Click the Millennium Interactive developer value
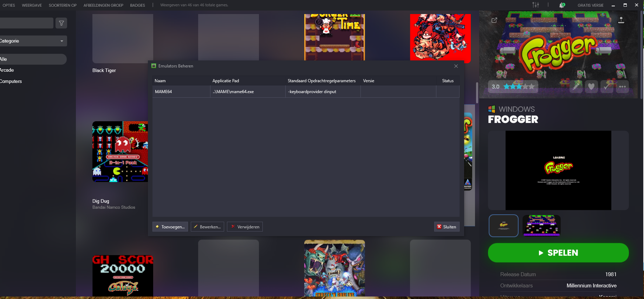644x299 pixels. click(591, 286)
